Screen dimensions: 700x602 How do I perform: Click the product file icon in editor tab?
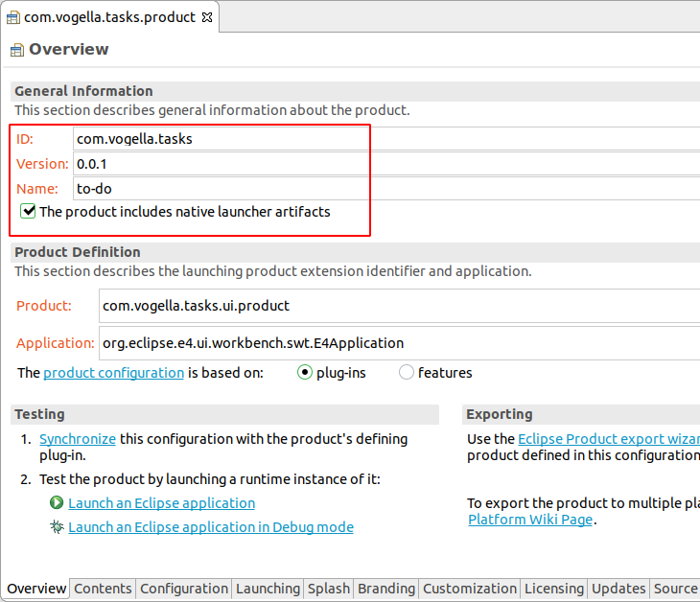point(13,18)
